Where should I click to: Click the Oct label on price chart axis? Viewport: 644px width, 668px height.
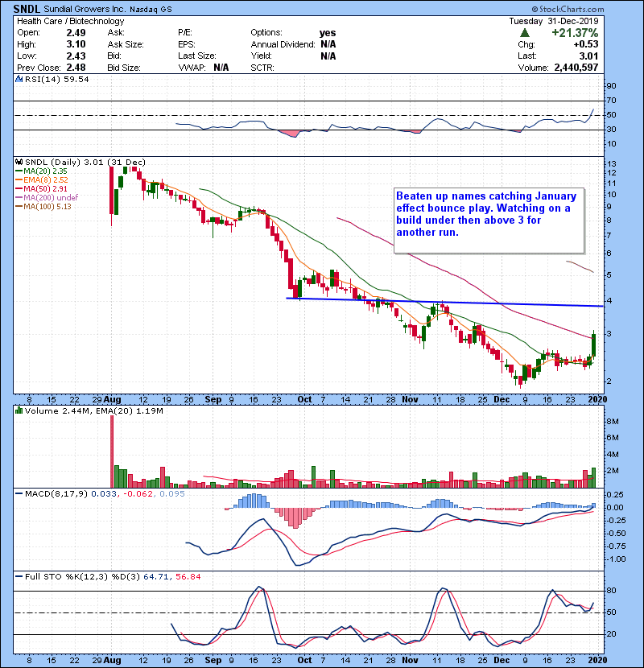[304, 399]
